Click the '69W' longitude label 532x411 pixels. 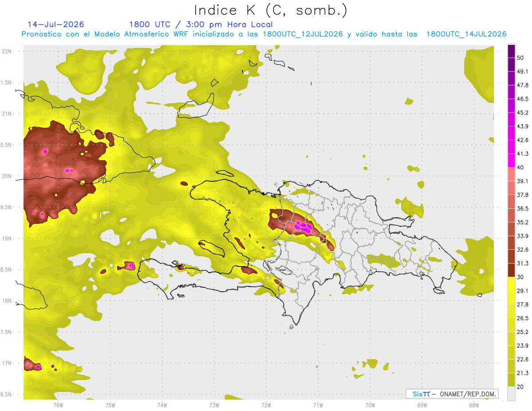coord(422,405)
